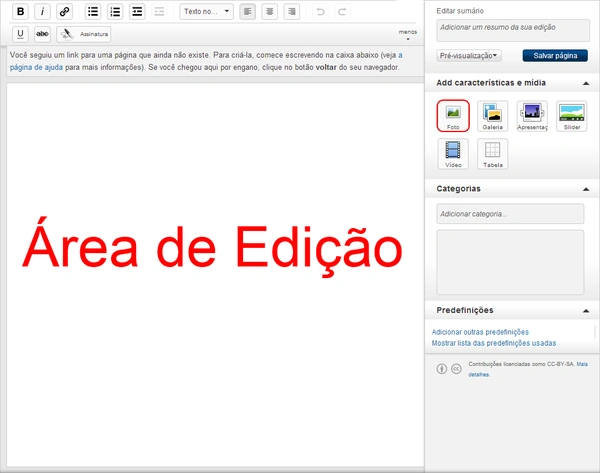Create a numbered list
Image resolution: width=600 pixels, height=473 pixels.
pos(115,11)
